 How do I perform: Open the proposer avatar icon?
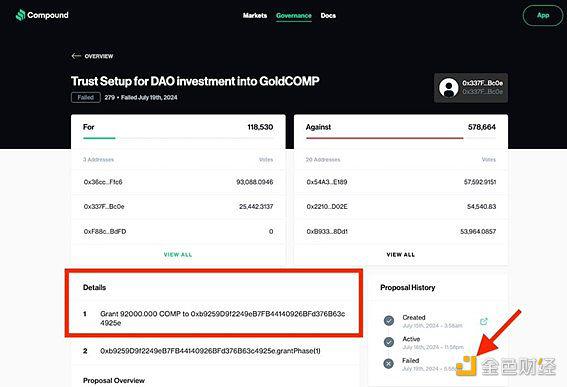click(448, 88)
